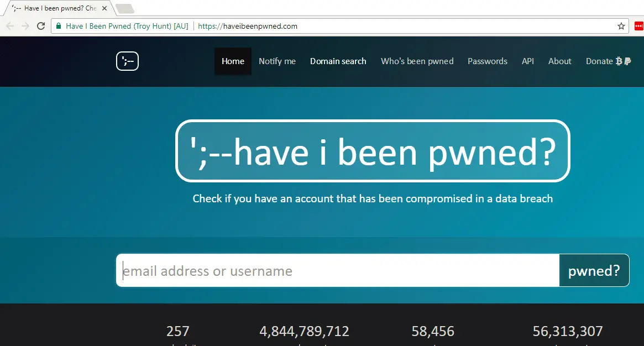The width and height of the screenshot is (644, 346).
Task: Bookmark this page with the star icon
Action: [x=621, y=27]
